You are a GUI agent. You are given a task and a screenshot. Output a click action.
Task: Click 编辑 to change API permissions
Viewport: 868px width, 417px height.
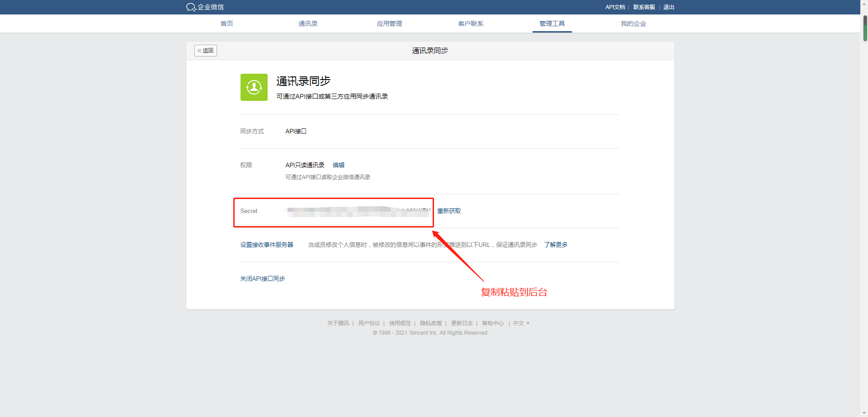point(338,165)
